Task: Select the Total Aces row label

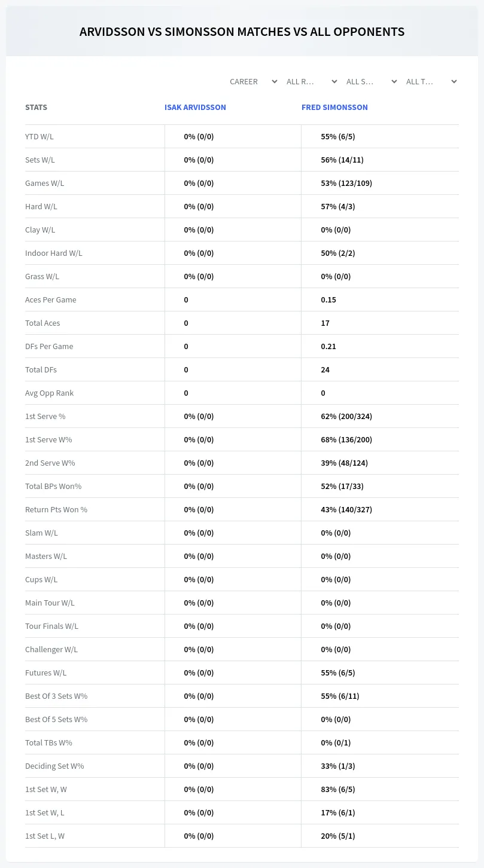Action: (42, 323)
